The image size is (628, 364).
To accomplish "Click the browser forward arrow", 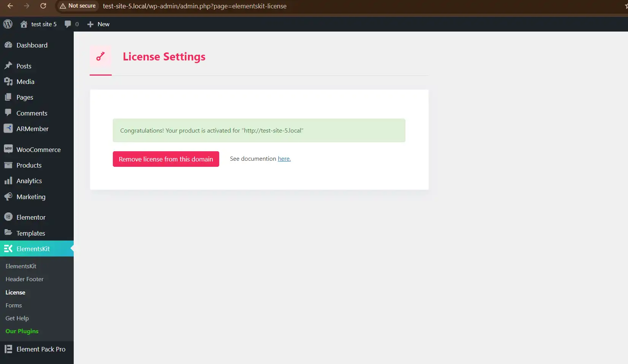I will pyautogui.click(x=27, y=6).
